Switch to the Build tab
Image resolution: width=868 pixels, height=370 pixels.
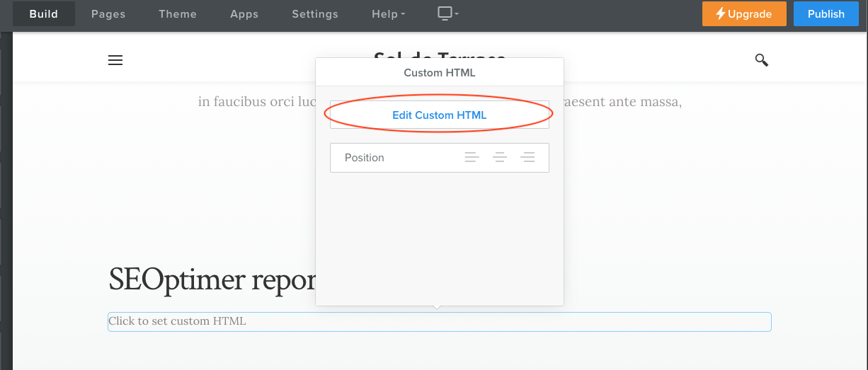tap(44, 14)
